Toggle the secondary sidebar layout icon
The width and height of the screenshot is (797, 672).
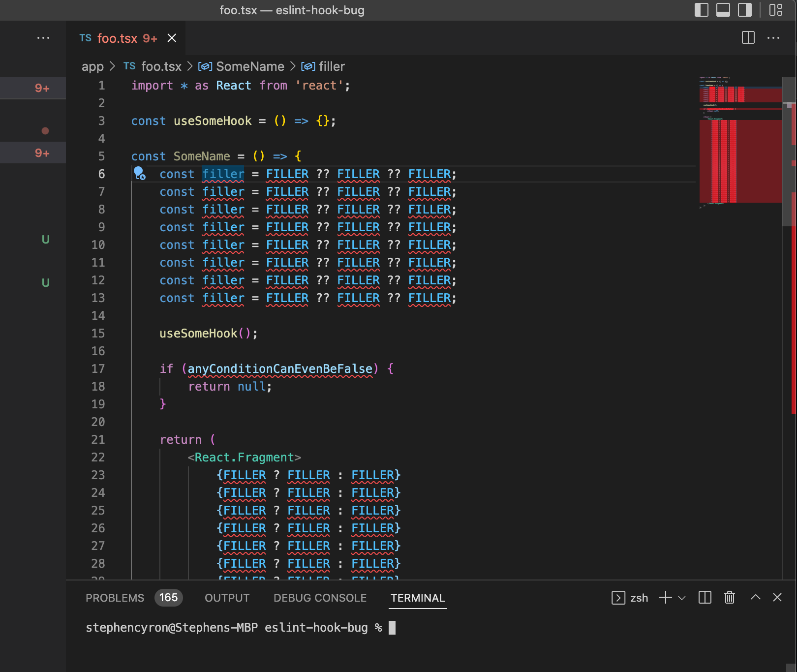(744, 10)
